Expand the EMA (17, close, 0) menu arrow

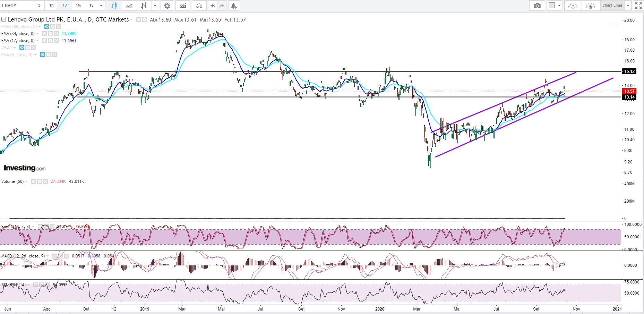37,41
